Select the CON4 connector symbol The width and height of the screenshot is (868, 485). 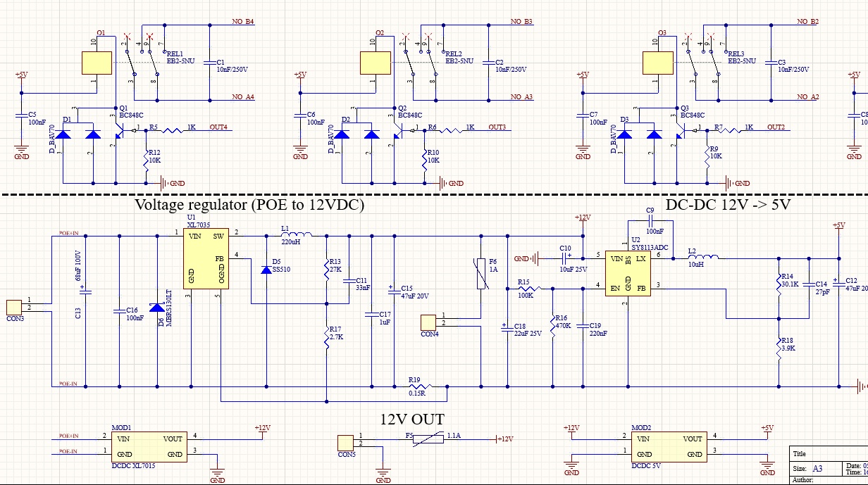[429, 322]
